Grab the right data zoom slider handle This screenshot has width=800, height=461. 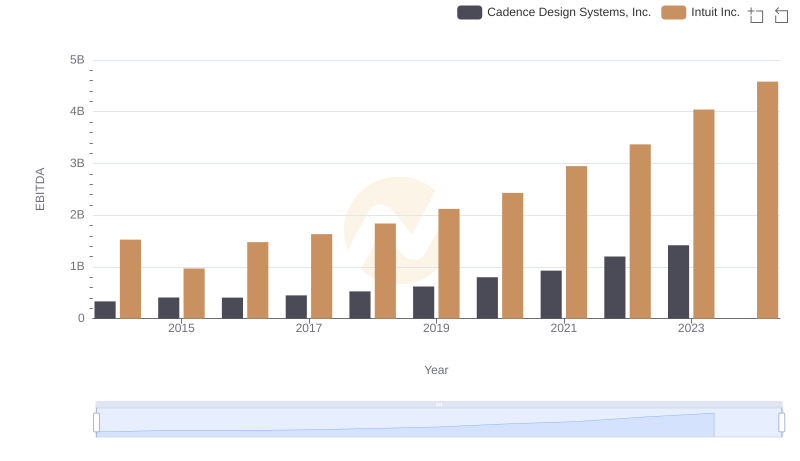(781, 423)
